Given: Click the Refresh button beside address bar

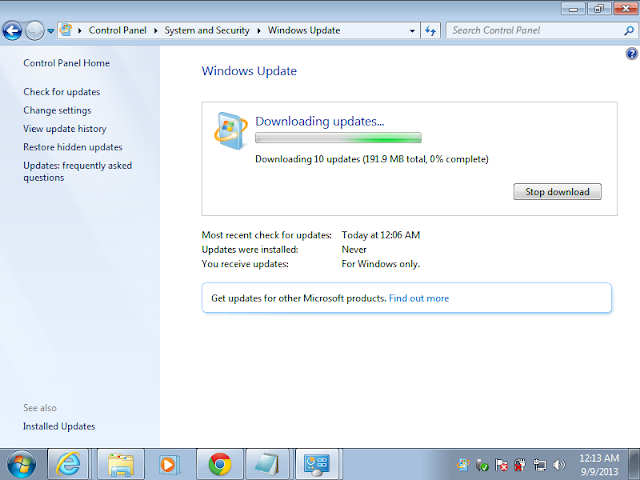Looking at the screenshot, I should tap(431, 31).
